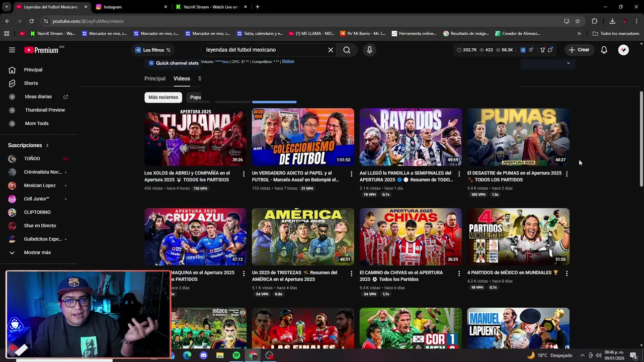Open TOÑOÑO subscription channel
Viewport: 644px width, 362px height.
tap(32, 159)
